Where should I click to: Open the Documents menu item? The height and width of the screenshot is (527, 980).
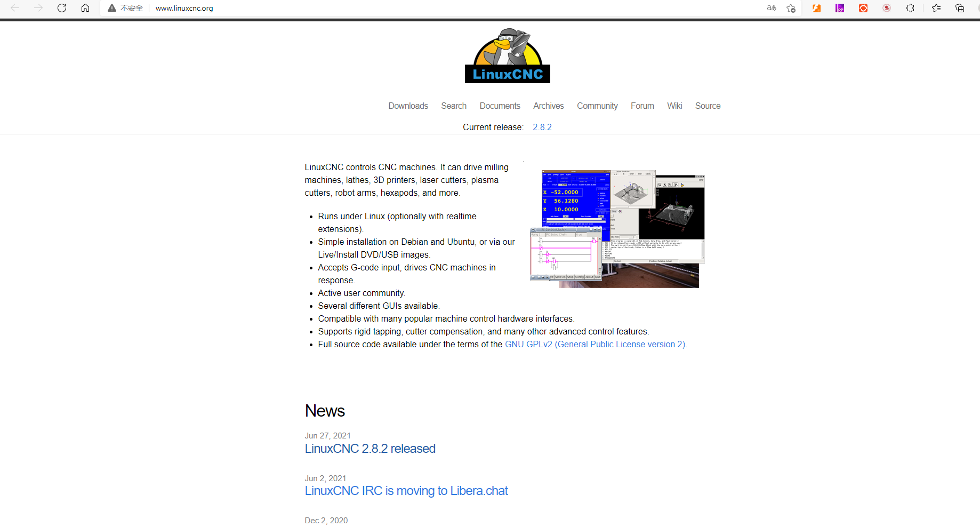click(500, 106)
